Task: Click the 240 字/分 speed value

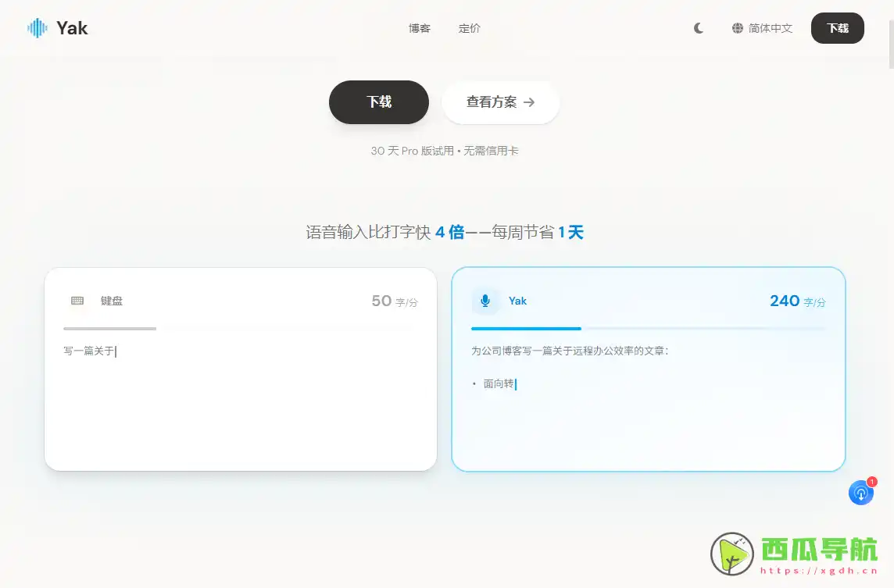Action: click(x=798, y=301)
